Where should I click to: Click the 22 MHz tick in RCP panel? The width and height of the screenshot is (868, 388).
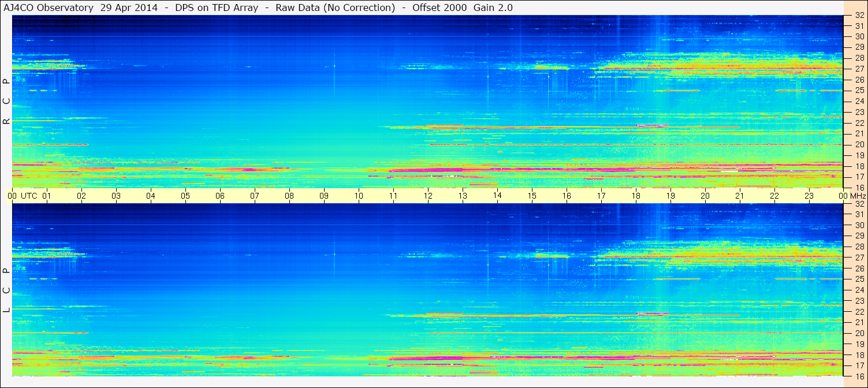tap(859, 123)
